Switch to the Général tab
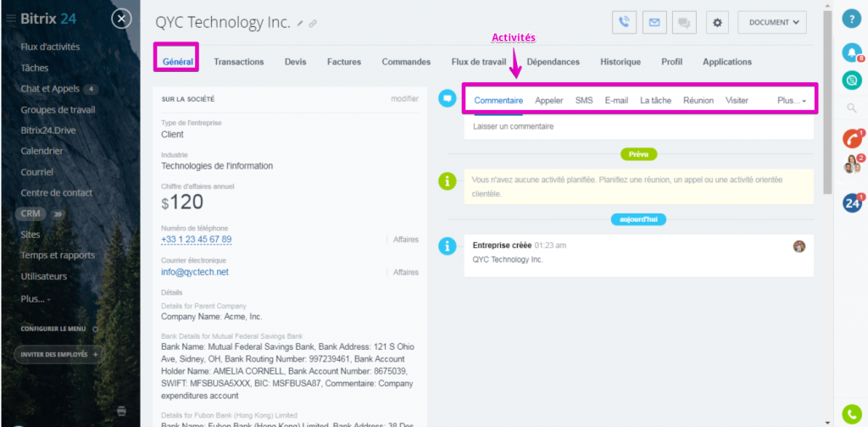This screenshot has height=427, width=868. coord(178,62)
